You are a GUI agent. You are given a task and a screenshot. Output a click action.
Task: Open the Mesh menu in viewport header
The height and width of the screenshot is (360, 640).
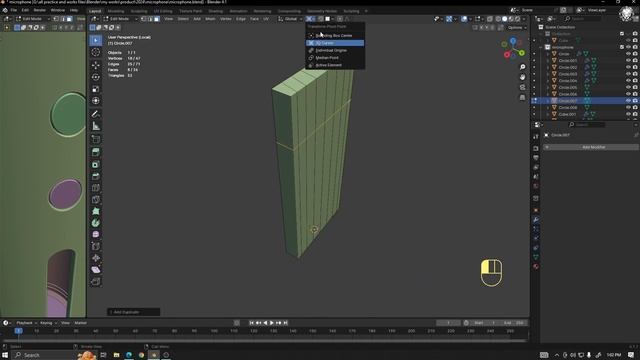210,19
